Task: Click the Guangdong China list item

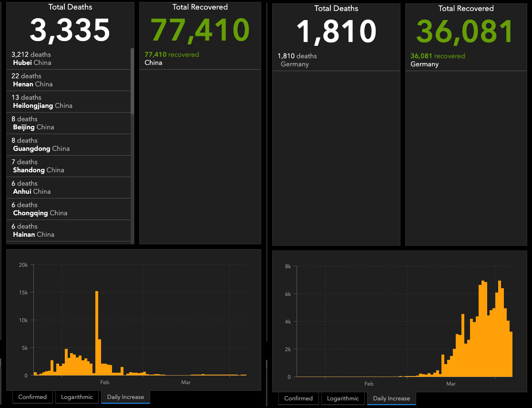Action: [69, 145]
